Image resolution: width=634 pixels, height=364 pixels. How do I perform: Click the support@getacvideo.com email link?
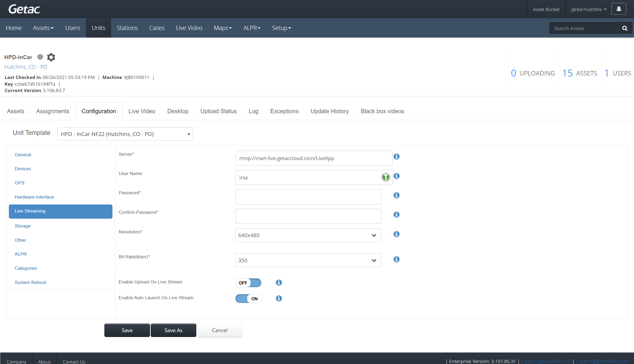pos(602,361)
